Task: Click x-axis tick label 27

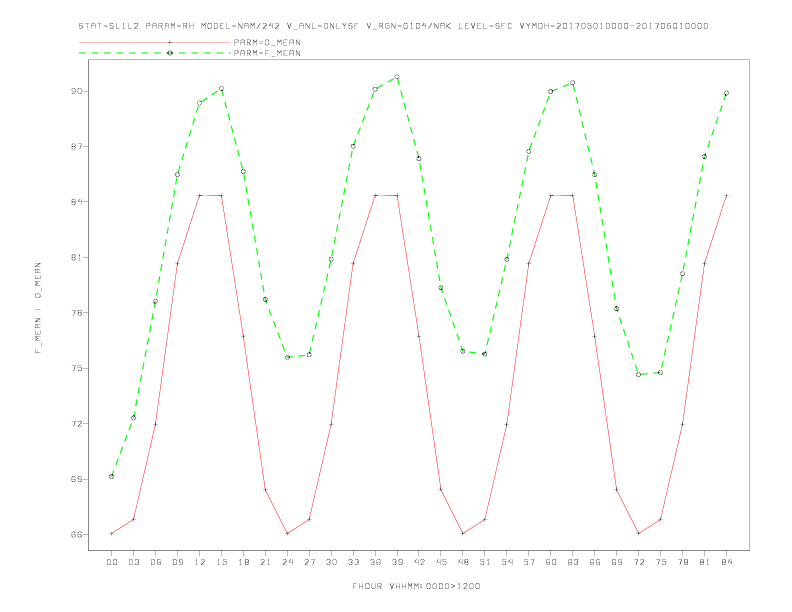Action: (x=309, y=562)
